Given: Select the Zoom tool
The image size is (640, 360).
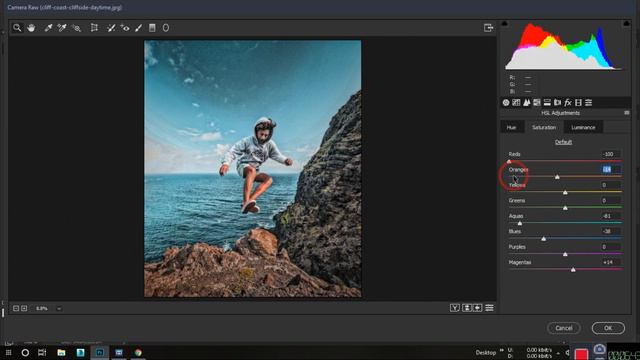Looking at the screenshot, I should 17,28.
